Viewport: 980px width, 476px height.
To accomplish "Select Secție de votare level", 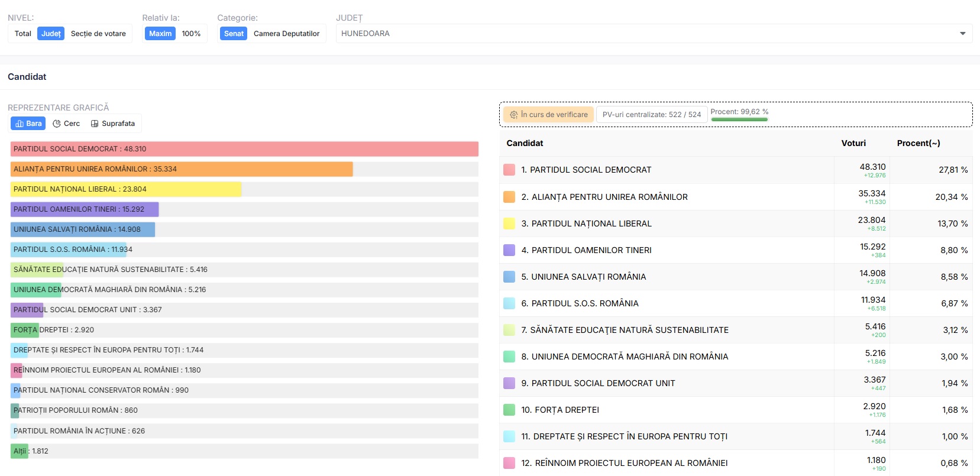I will [98, 34].
